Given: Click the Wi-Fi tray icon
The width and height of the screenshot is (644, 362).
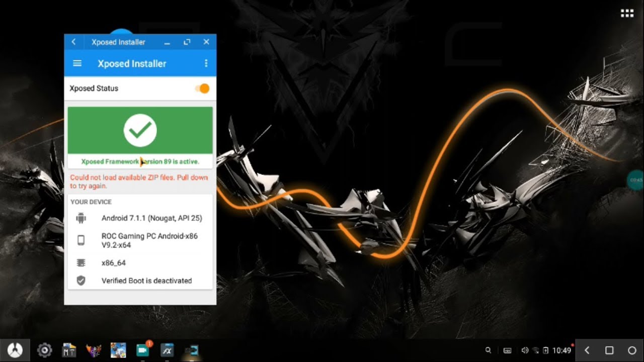Looking at the screenshot, I should pos(535,350).
